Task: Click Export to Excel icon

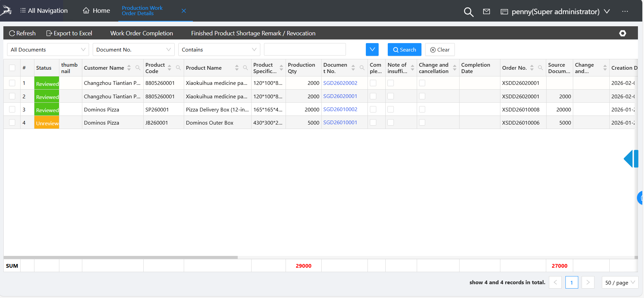Action: [49, 33]
